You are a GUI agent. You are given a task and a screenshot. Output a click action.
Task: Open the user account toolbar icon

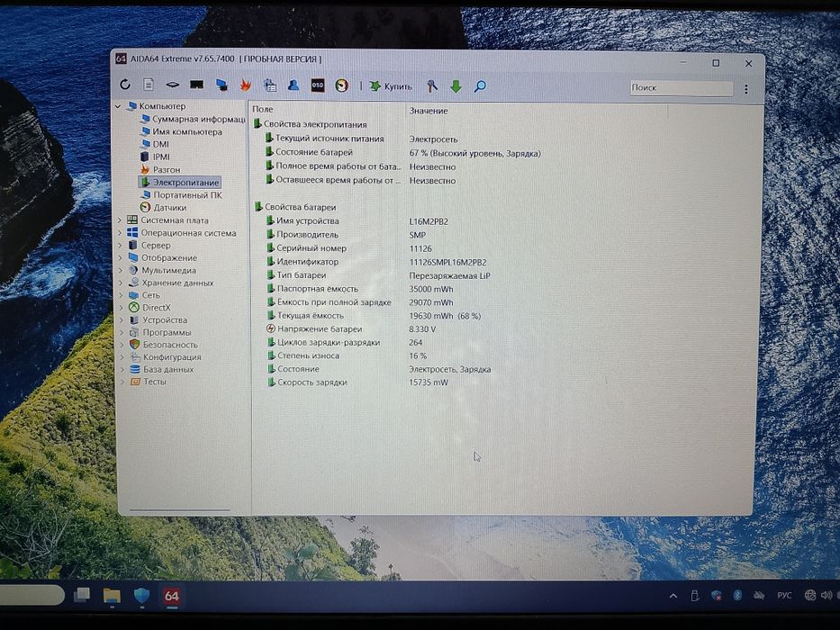coord(293,85)
